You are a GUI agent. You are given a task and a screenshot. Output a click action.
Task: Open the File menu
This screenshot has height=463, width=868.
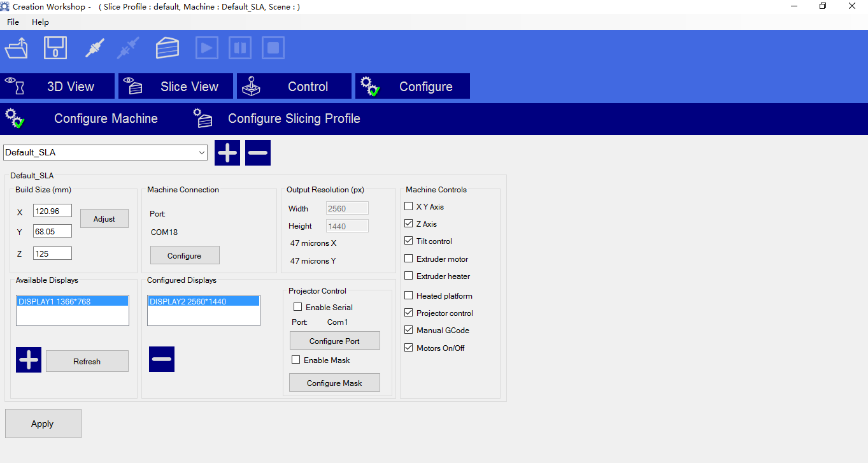coord(13,22)
